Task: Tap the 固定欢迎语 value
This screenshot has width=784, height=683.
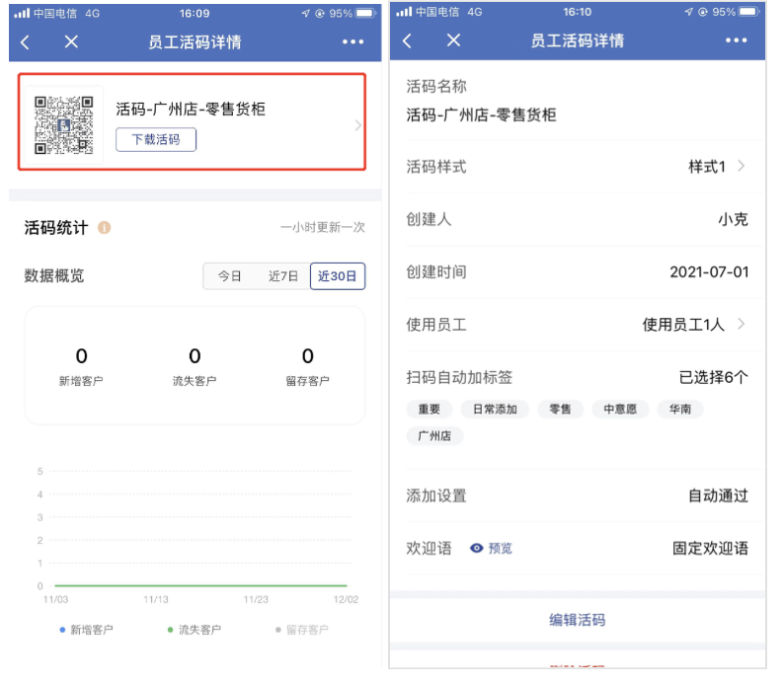Action: coord(710,549)
